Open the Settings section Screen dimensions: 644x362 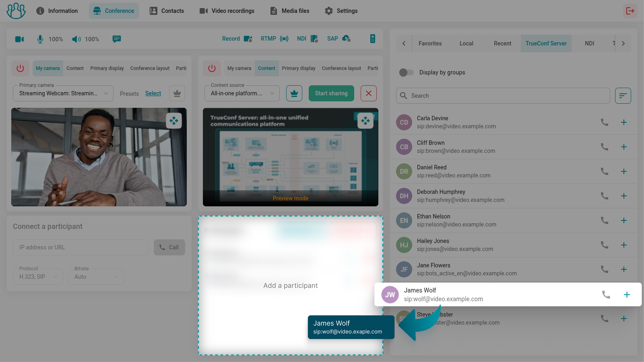point(341,11)
